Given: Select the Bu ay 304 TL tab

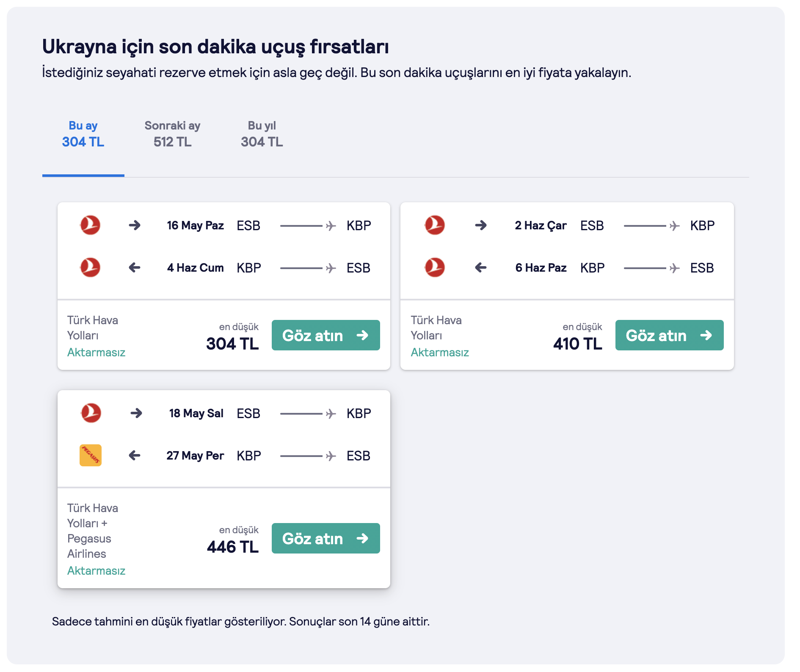Looking at the screenshot, I should pyautogui.click(x=83, y=134).
